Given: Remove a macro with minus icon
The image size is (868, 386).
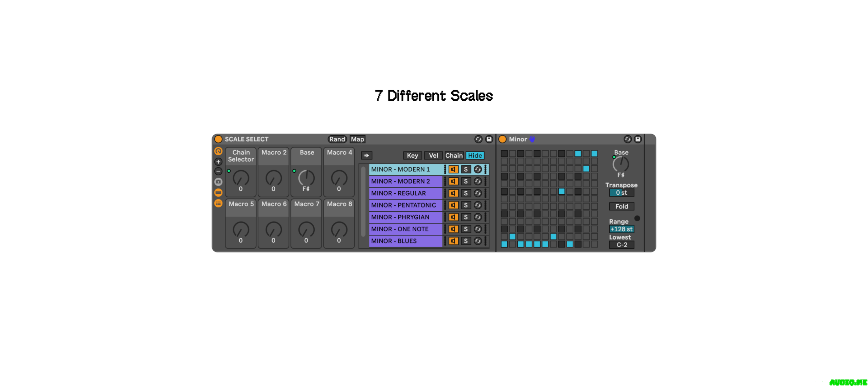Looking at the screenshot, I should click(x=218, y=171).
